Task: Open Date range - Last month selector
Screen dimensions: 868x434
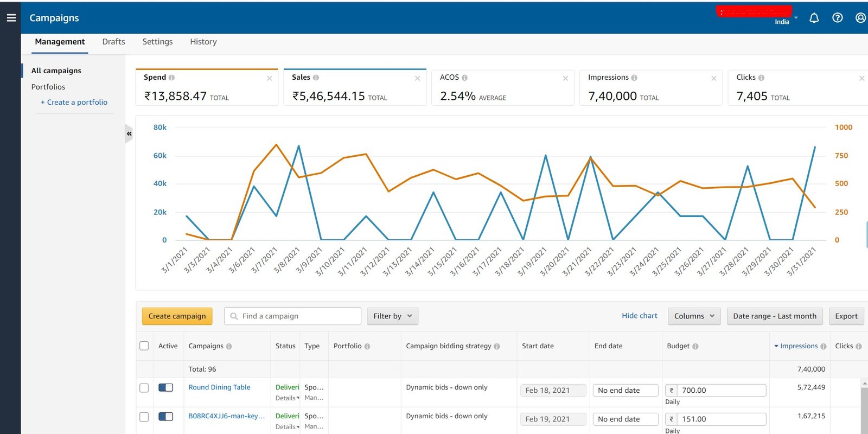Action: pos(774,316)
